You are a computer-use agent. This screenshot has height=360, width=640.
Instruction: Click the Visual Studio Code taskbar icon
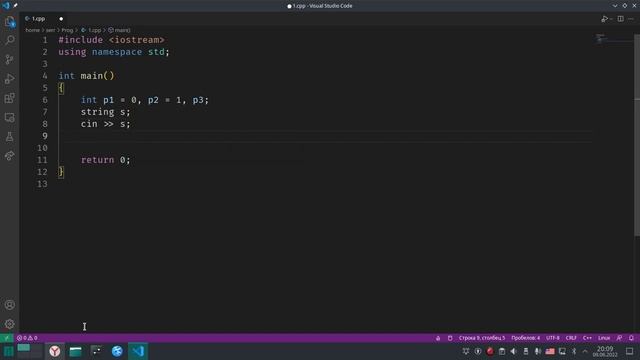pyautogui.click(x=138, y=351)
